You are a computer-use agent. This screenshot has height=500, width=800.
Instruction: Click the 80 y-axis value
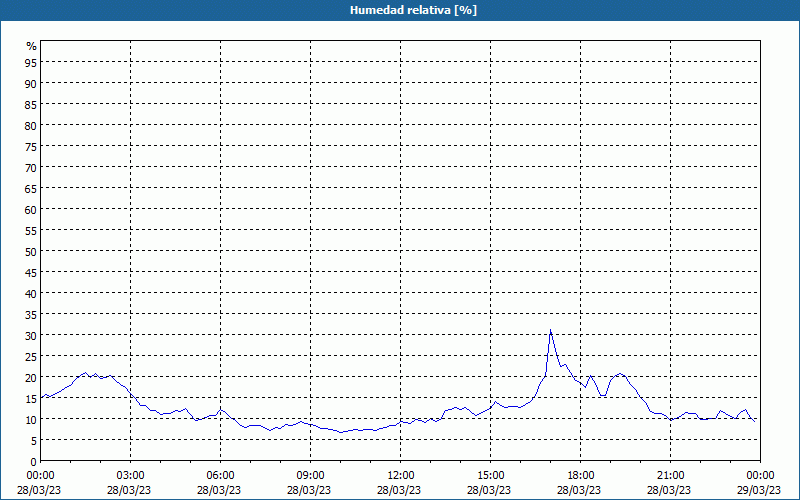point(31,126)
